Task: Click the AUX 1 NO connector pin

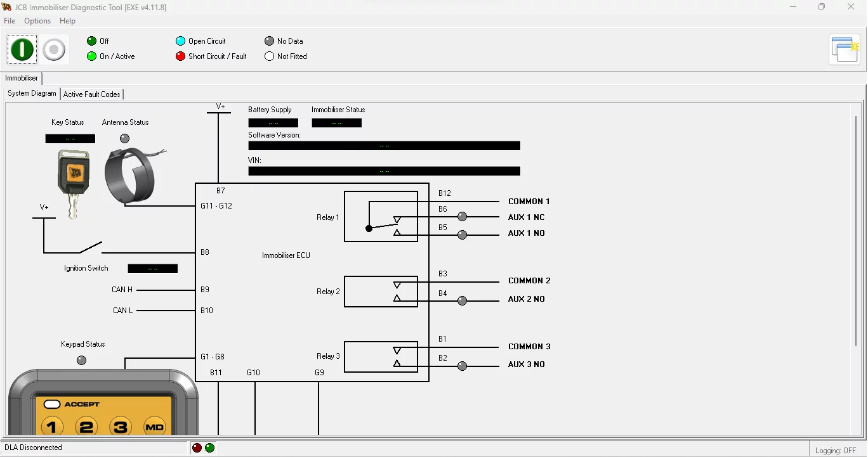Action: point(462,235)
